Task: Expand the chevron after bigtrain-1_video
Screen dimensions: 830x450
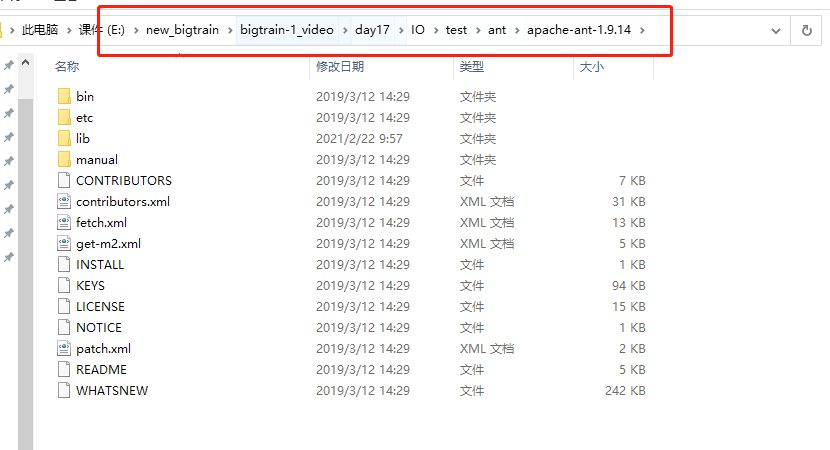Action: [345, 30]
